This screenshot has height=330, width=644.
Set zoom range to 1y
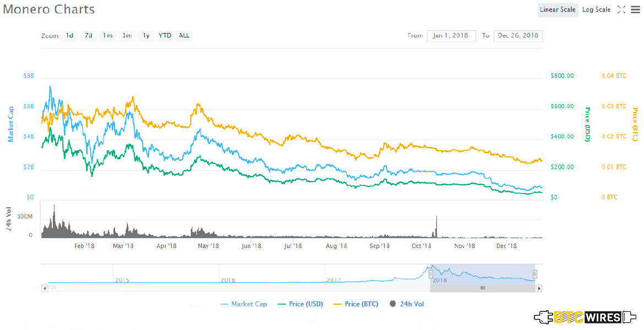(x=146, y=36)
